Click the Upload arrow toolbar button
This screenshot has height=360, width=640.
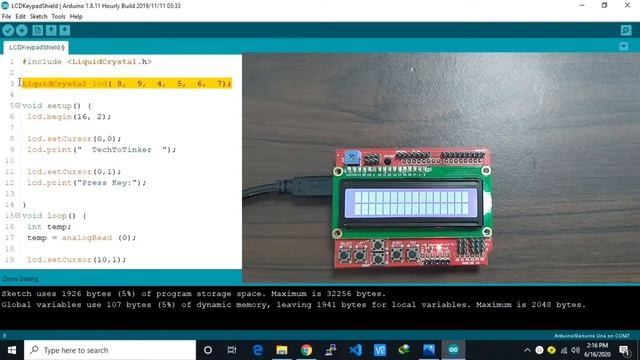coord(22,30)
